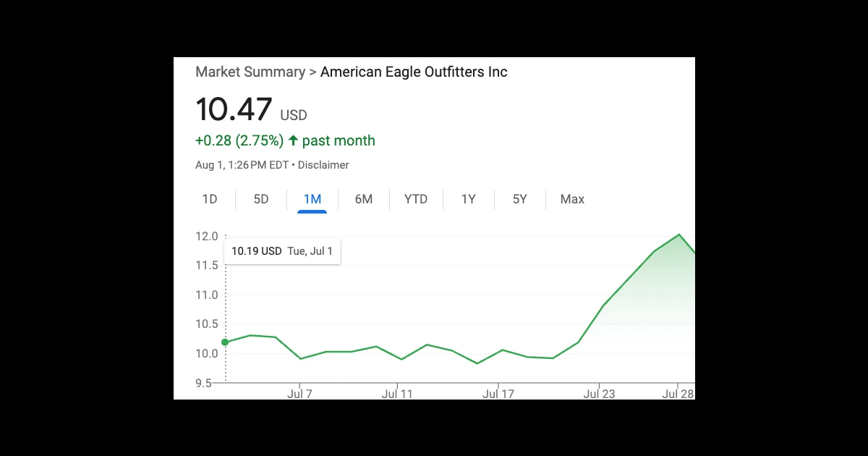Switch chart to YTD view
The width and height of the screenshot is (868, 456).
416,199
